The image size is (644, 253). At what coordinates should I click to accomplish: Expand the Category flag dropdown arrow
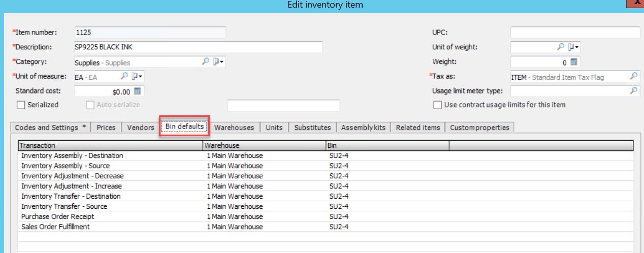coord(222,62)
